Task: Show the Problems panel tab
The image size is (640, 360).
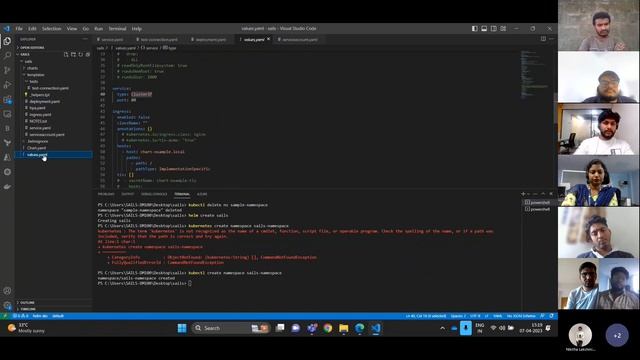Action: pos(106,194)
